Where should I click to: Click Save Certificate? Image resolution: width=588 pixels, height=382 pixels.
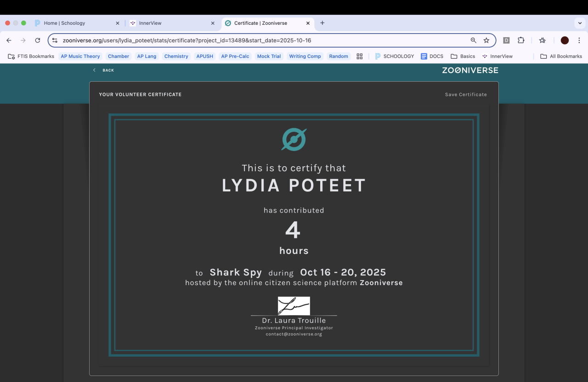(x=466, y=95)
